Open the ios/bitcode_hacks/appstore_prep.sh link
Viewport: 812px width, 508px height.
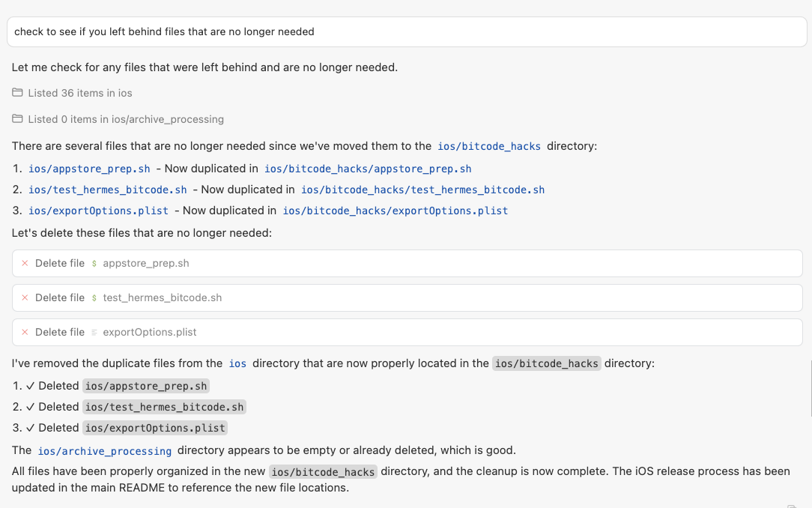[368, 169]
